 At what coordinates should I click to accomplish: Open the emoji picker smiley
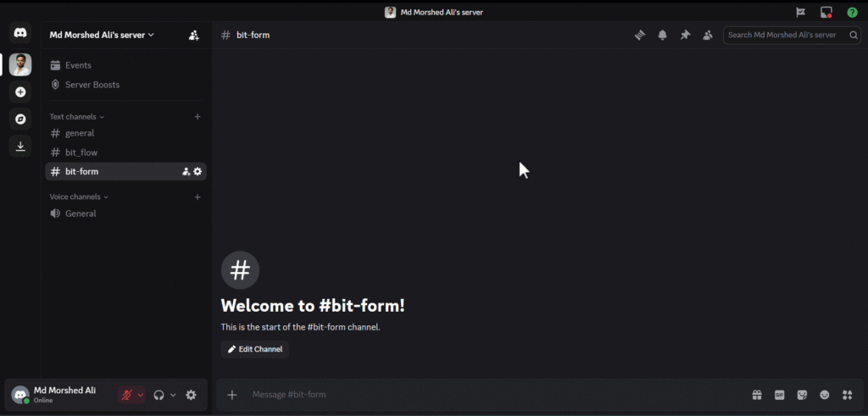coord(825,395)
